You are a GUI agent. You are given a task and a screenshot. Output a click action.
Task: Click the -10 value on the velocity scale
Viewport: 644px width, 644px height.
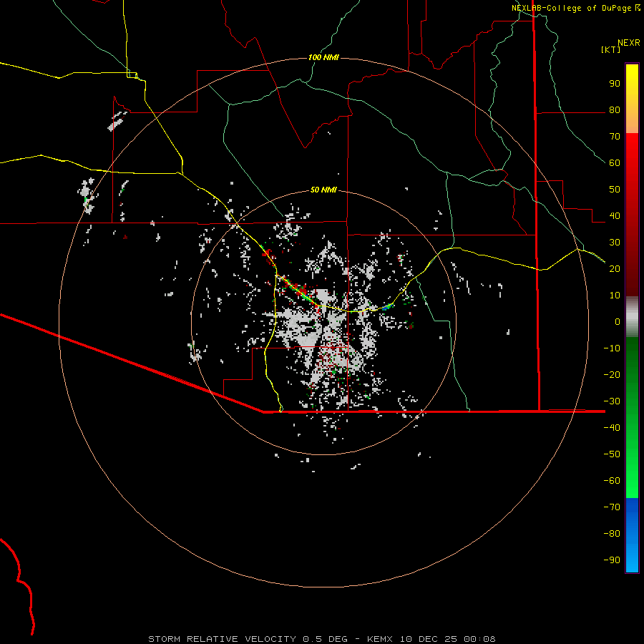coord(612,348)
